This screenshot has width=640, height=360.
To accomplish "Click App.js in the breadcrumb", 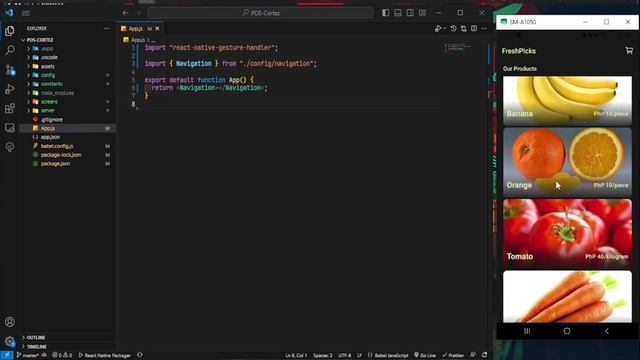I will (x=138, y=40).
